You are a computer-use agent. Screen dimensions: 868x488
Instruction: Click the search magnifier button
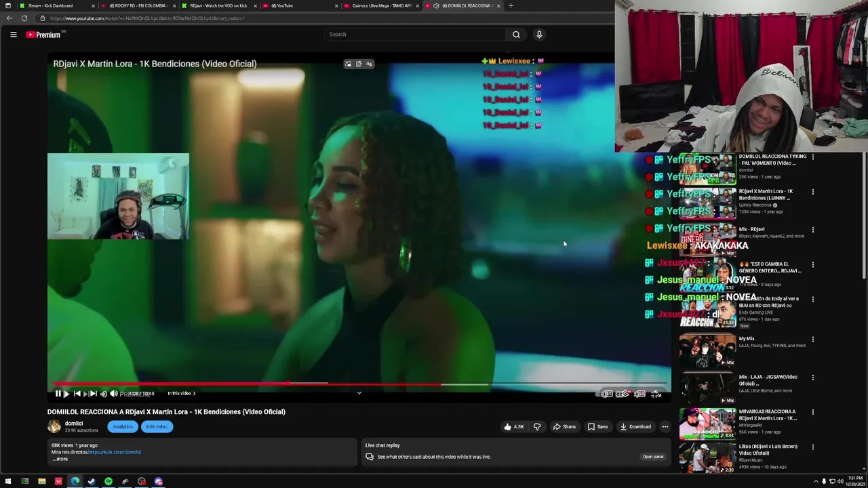(516, 35)
